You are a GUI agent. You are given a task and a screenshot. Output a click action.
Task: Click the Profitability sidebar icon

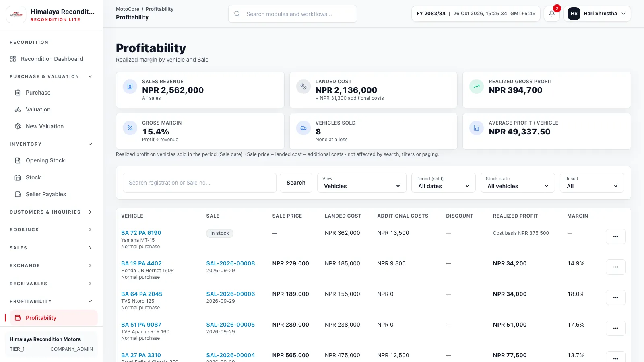[18, 318]
